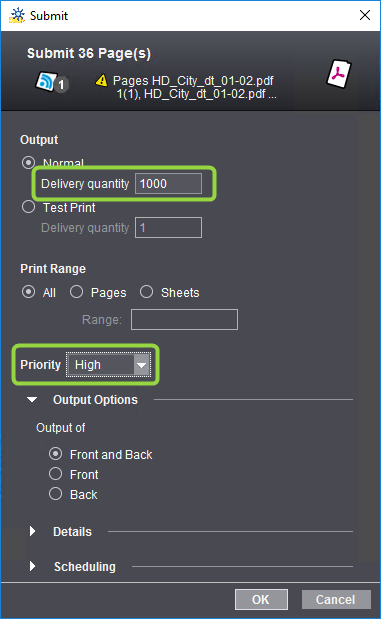Open the Priority dropdown set to High
This screenshot has height=619, width=381.
pos(108,364)
